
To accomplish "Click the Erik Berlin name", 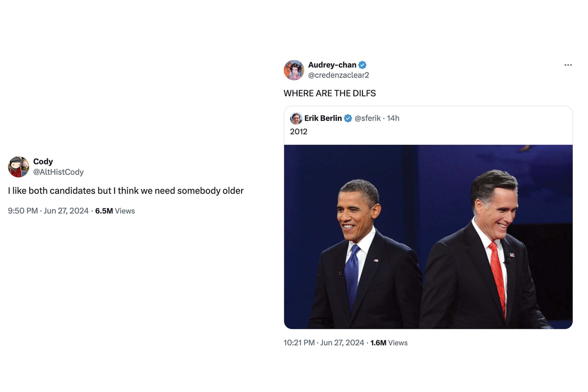I will point(323,118).
